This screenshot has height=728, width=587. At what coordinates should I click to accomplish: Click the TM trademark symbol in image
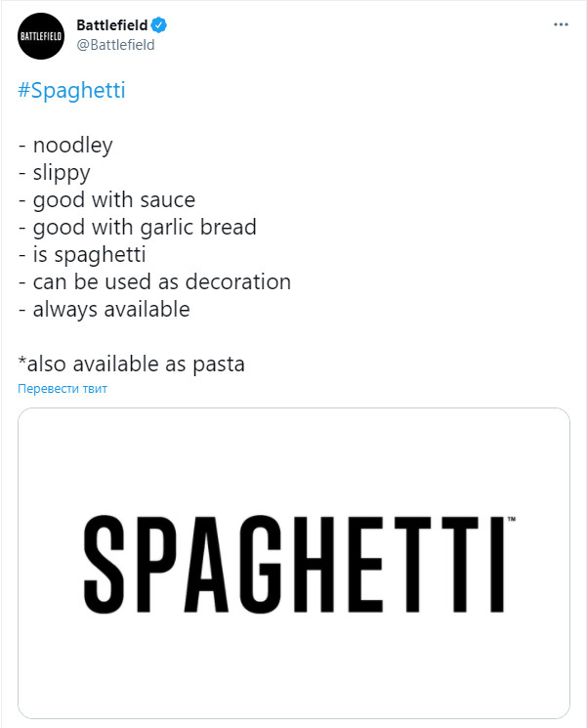click(x=512, y=519)
